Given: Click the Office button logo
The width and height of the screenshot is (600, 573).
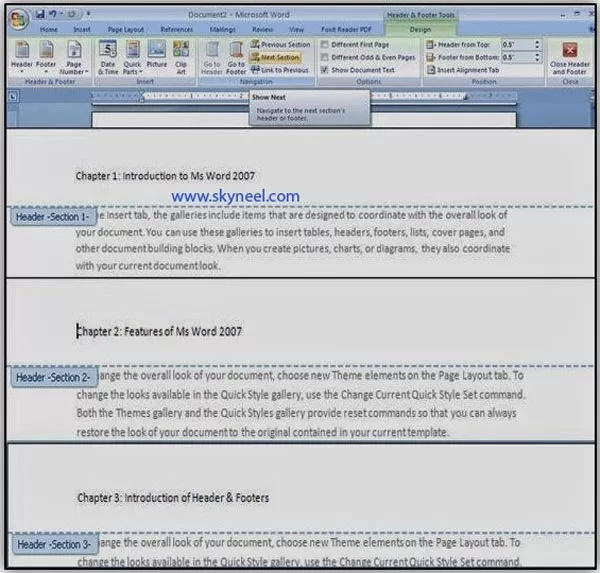Looking at the screenshot, I should click(18, 19).
